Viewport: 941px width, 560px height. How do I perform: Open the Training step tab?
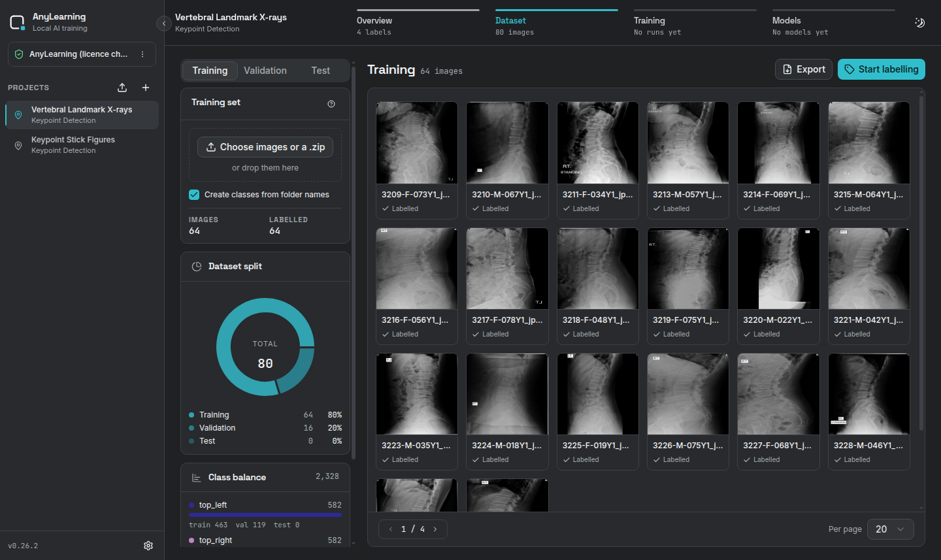(x=695, y=24)
